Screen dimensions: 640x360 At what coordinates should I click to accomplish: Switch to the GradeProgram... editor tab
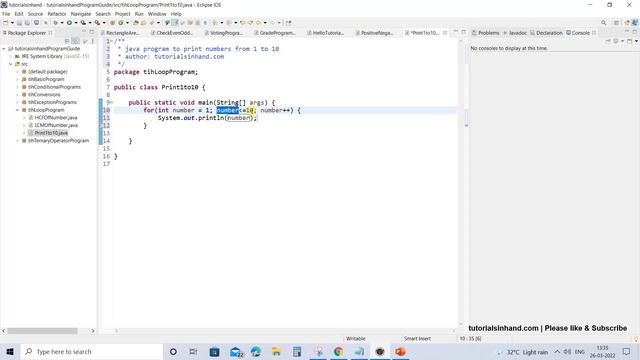pyautogui.click(x=274, y=33)
